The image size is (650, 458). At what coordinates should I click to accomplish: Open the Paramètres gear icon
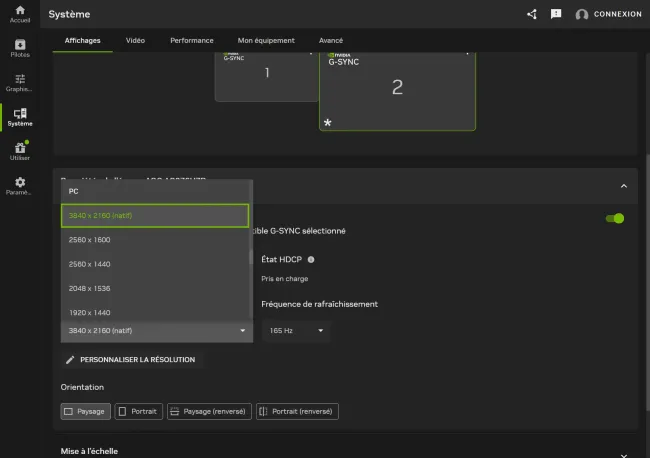tap(20, 186)
